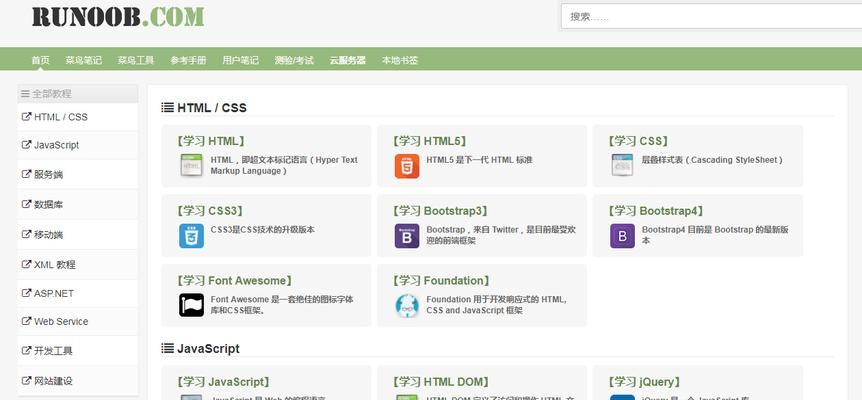
Task: Click the Bootstrap3 purple B icon
Action: [x=407, y=236]
